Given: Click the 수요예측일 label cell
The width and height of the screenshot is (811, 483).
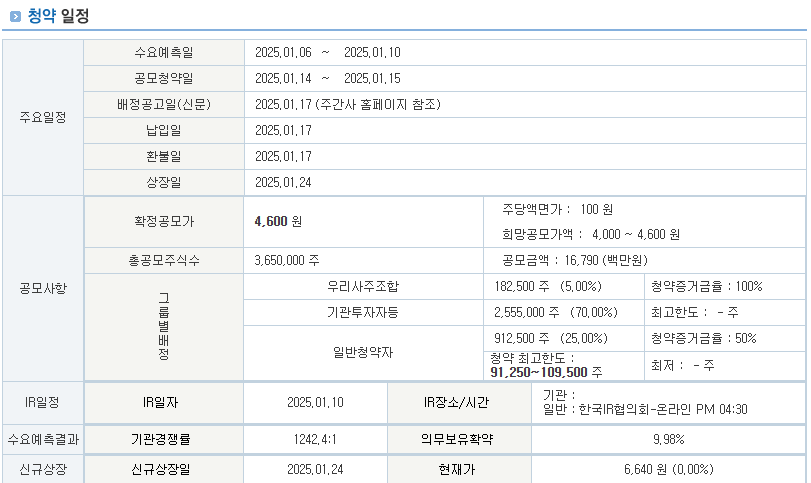Looking at the screenshot, I should [x=164, y=52].
